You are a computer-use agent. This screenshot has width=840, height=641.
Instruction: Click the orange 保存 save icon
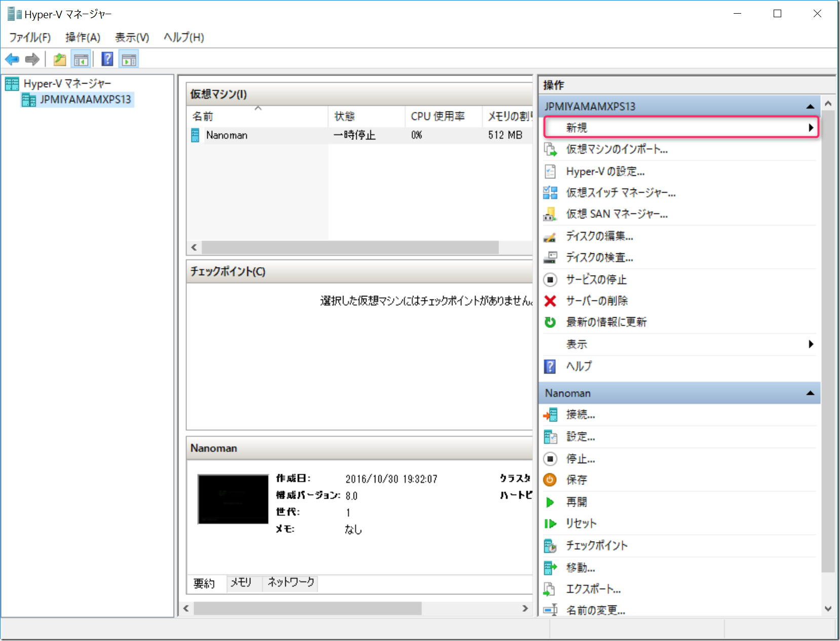[550, 480]
